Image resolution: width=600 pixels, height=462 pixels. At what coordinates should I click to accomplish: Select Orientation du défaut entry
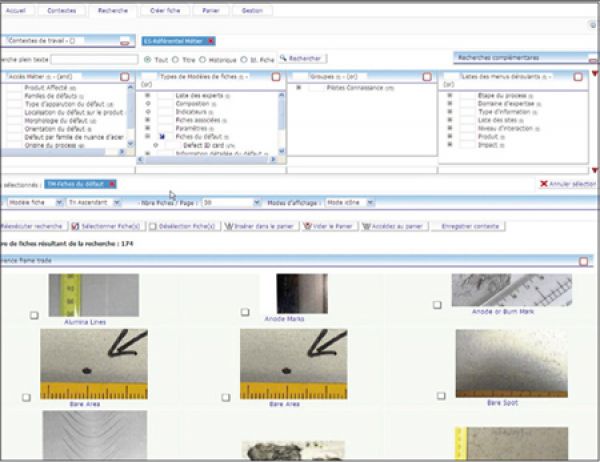click(58, 129)
